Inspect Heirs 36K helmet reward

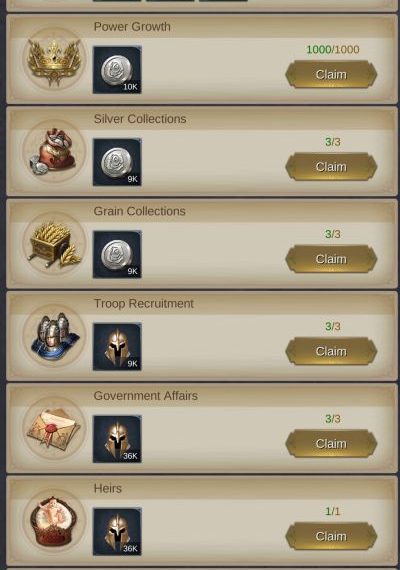(x=117, y=531)
